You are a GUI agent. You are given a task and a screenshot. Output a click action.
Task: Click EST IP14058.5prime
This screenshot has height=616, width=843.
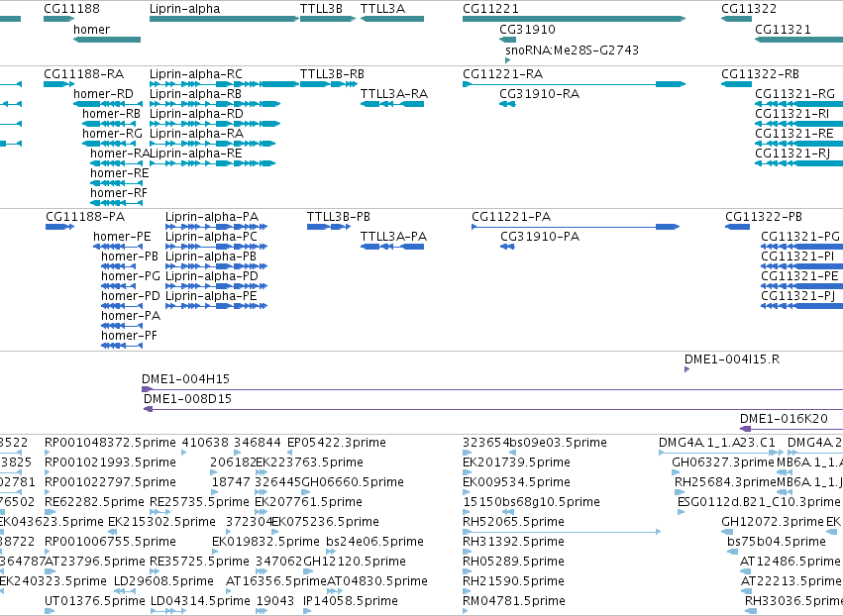[x=351, y=601]
